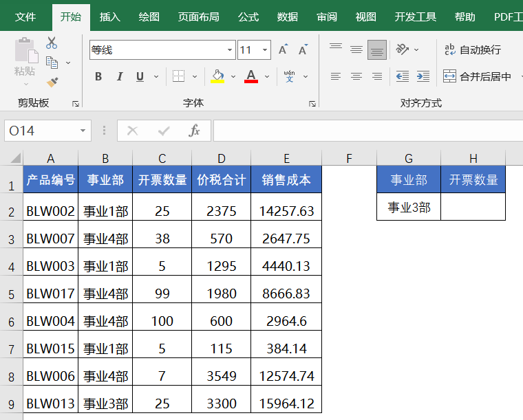The height and width of the screenshot is (420, 523).
Task: Switch to the 页面布局 Page Layout tab
Action: tap(198, 16)
